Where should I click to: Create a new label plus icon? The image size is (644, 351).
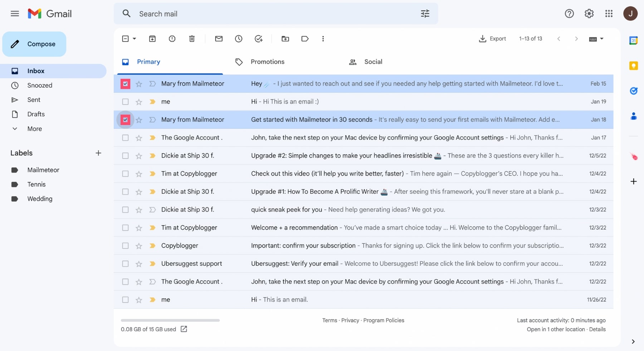98,153
